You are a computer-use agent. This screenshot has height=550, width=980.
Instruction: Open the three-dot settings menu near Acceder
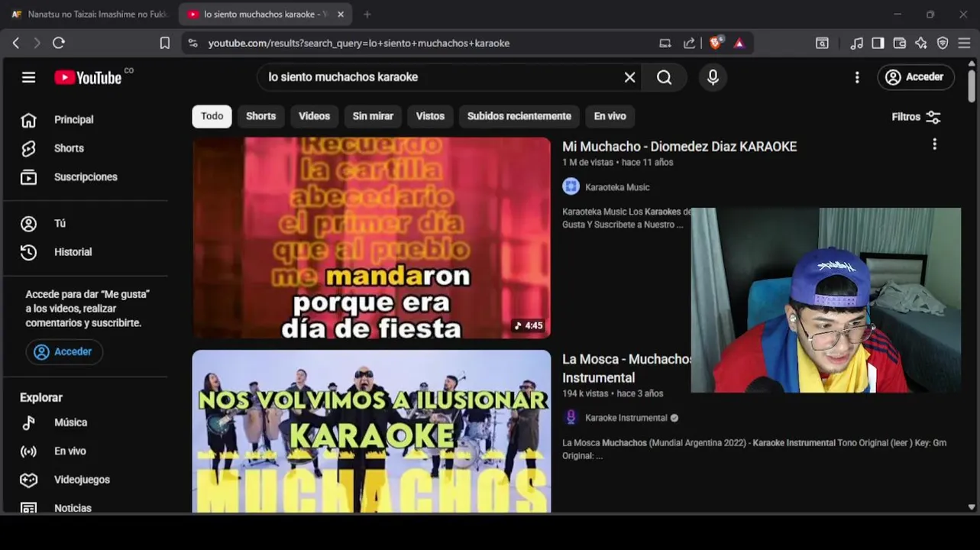coord(857,77)
